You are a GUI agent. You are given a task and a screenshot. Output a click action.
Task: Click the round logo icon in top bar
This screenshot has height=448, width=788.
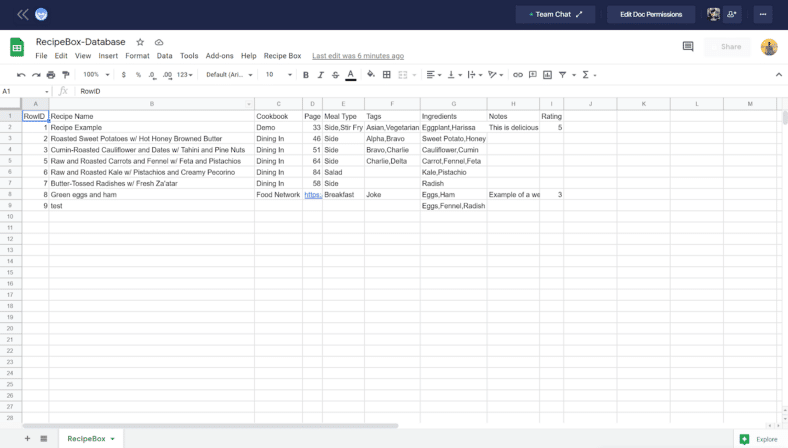41,15
